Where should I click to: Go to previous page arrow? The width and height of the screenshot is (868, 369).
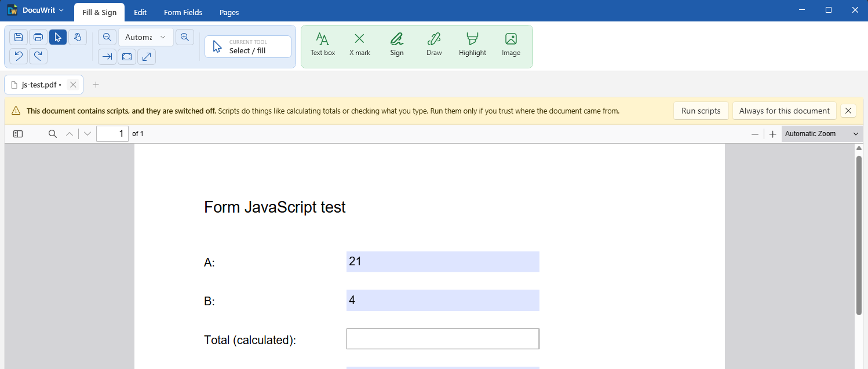(70, 134)
